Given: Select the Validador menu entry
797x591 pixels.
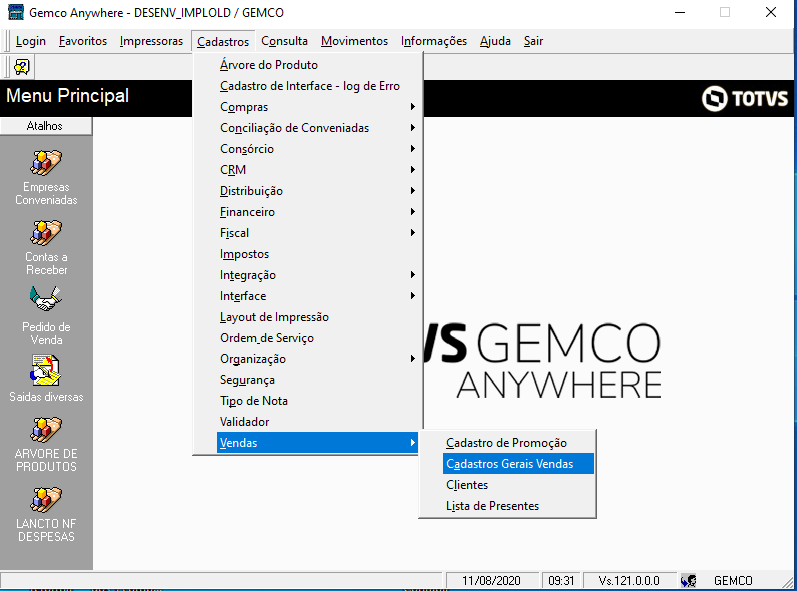Looking at the screenshot, I should pos(307,422).
